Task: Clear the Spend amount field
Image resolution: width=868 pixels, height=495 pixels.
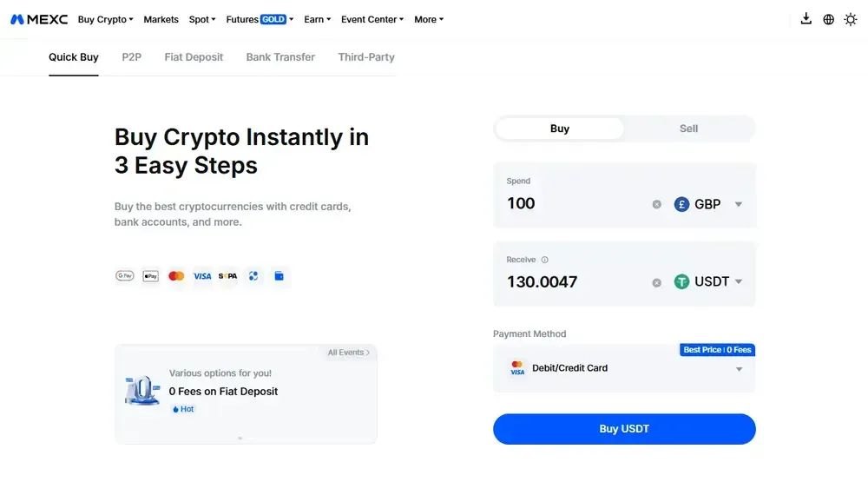Action: click(656, 204)
